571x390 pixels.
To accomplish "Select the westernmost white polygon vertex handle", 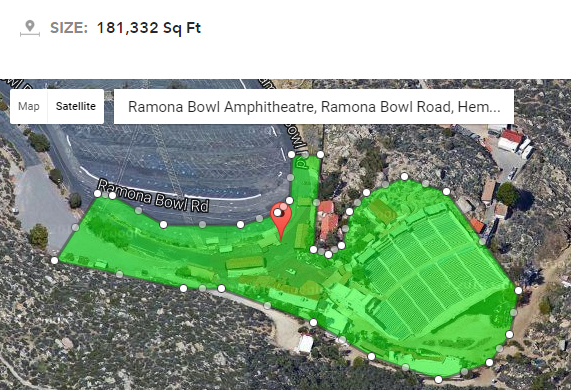I will [54, 260].
